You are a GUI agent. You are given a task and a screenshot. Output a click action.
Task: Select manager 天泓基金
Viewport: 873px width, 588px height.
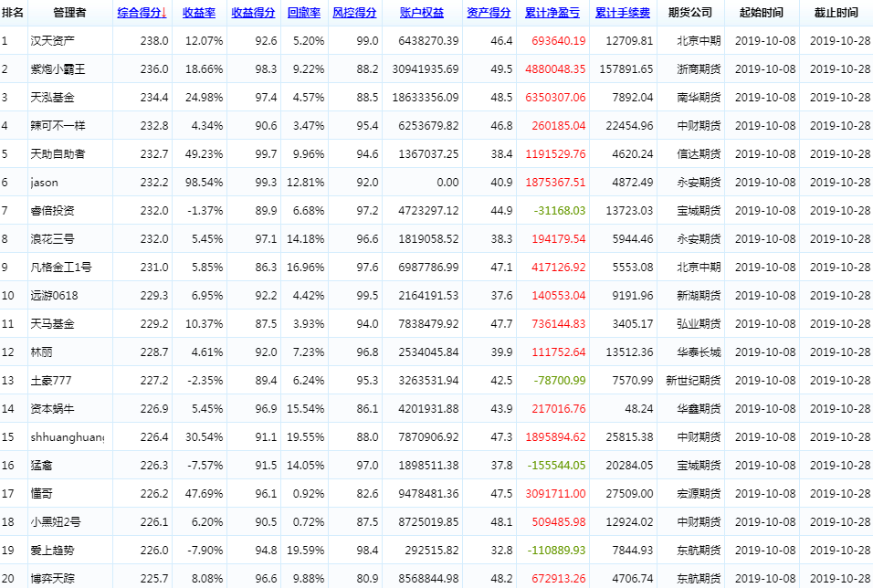pyautogui.click(x=52, y=98)
